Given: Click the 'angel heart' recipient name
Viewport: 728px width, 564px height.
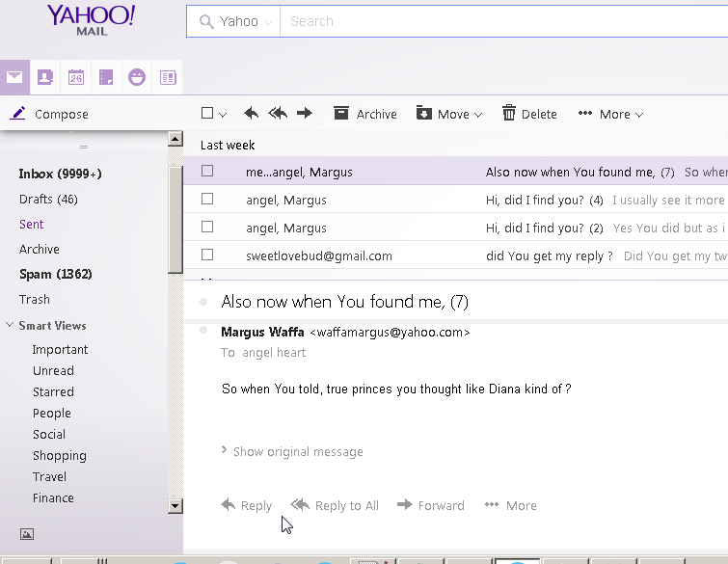Looking at the screenshot, I should [274, 353].
